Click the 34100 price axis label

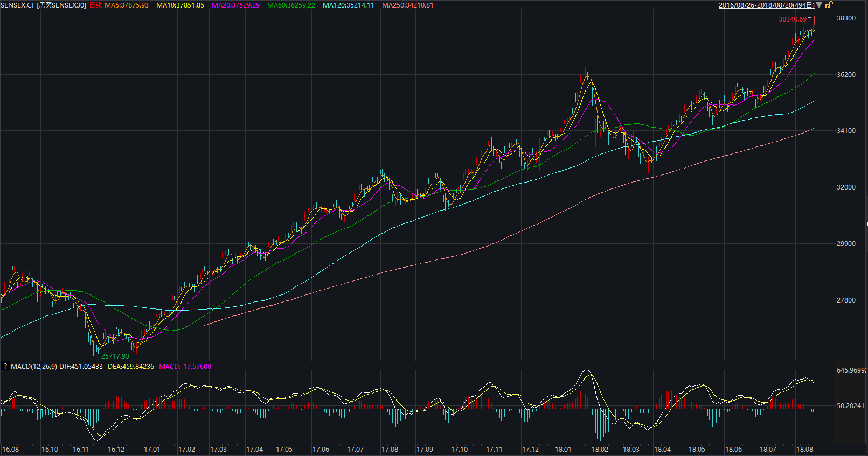pos(846,131)
